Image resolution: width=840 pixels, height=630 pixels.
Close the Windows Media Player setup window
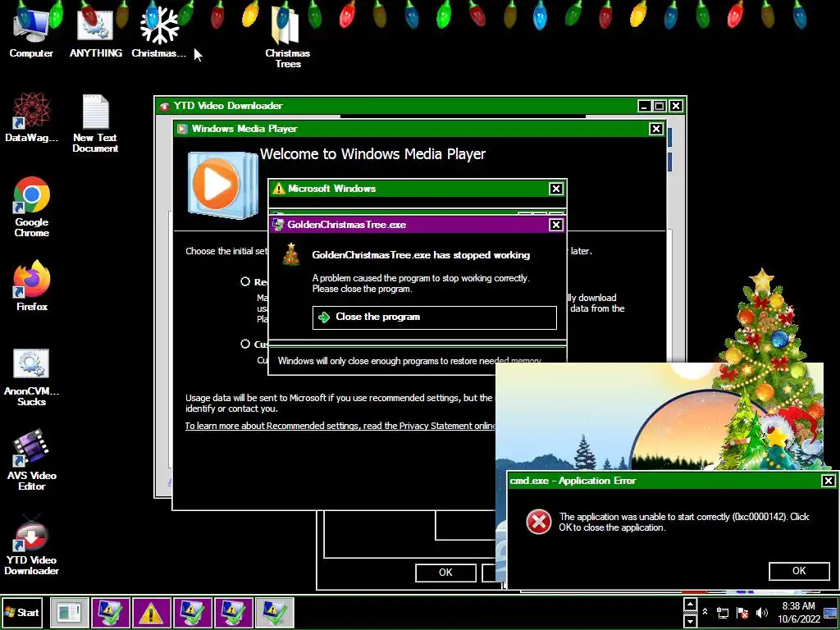point(656,129)
